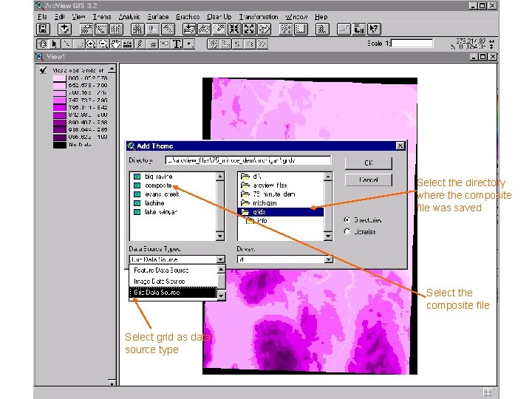532x399 pixels.
Task: Go to previous extent button
Action: coord(265,29)
